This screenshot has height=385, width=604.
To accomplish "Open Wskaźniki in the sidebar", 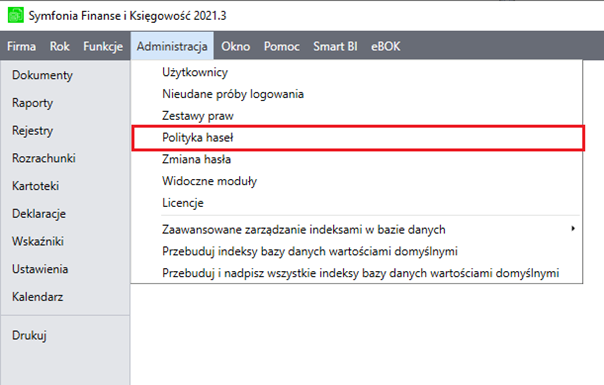I will [x=38, y=242].
